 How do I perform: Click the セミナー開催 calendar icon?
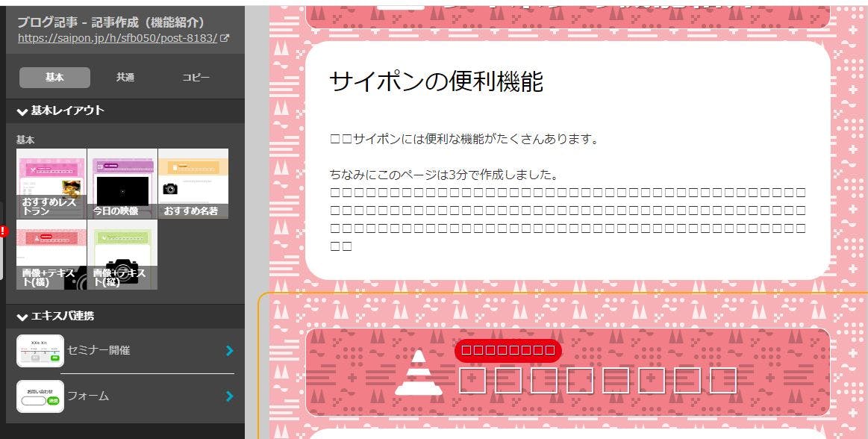(40, 351)
